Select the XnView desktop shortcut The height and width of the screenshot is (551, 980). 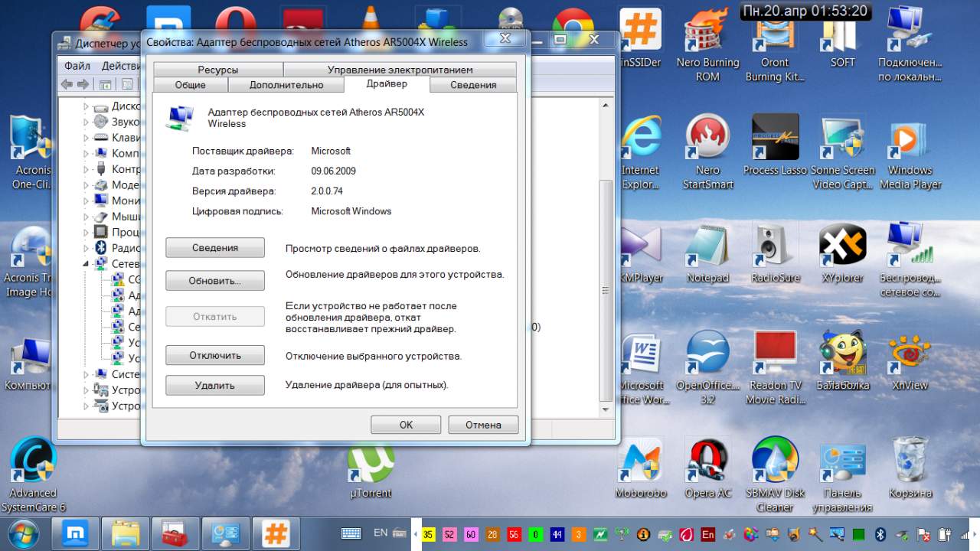pos(910,361)
